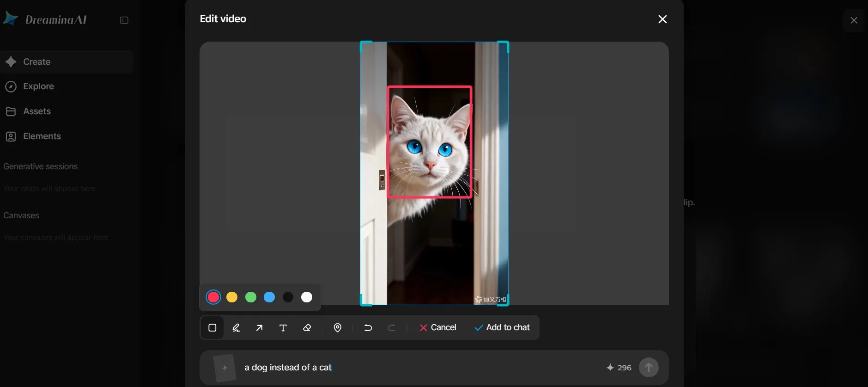This screenshot has width=868, height=387.
Task: Click the Generative sessions heading
Action: pos(41,166)
